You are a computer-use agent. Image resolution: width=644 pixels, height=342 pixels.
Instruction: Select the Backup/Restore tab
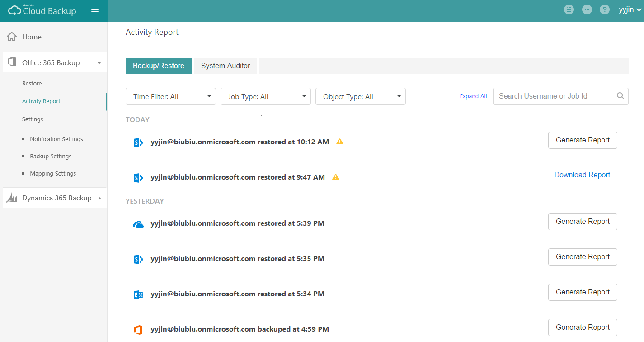pyautogui.click(x=158, y=66)
